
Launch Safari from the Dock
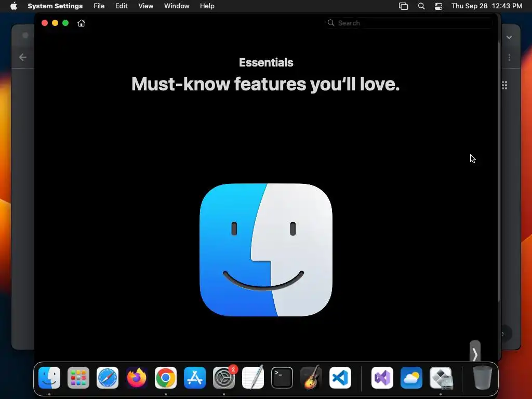click(108, 378)
